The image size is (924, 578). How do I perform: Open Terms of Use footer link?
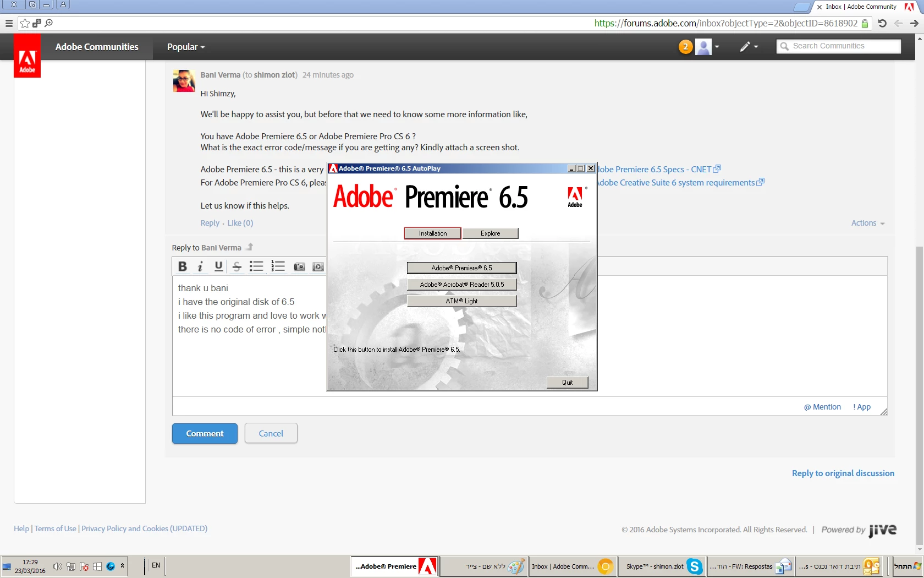55,528
